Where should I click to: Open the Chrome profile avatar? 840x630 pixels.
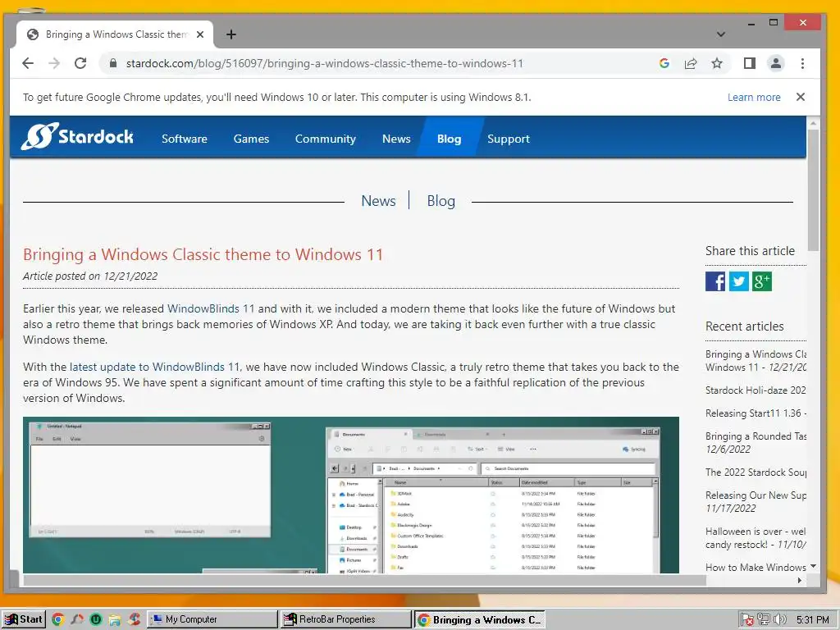point(776,63)
